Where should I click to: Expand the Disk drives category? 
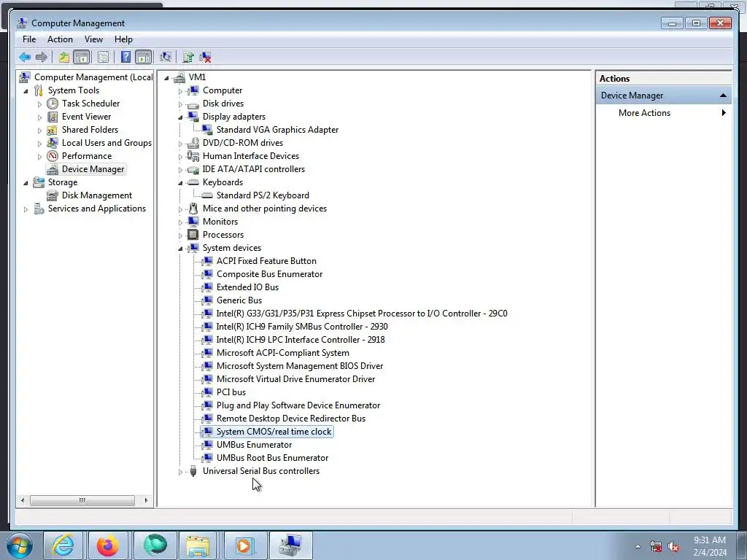(181, 104)
